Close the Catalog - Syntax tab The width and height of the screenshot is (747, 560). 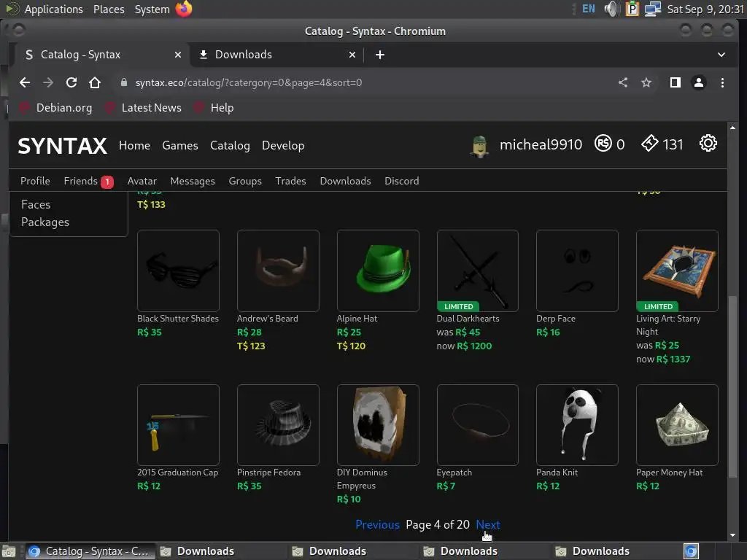(x=178, y=55)
